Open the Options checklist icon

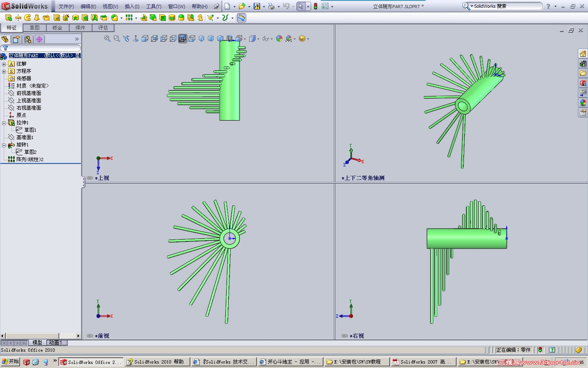325,6
